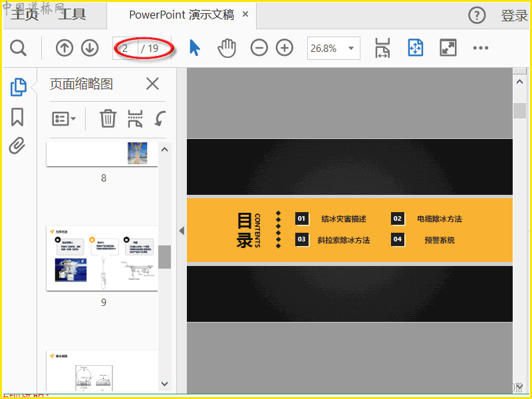Click thumbnail panel scroll up arrow
Viewport: 532px width, 399px height.
point(164,150)
